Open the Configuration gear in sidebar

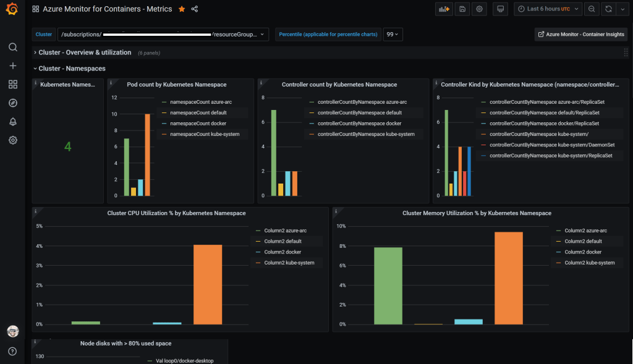(12, 140)
